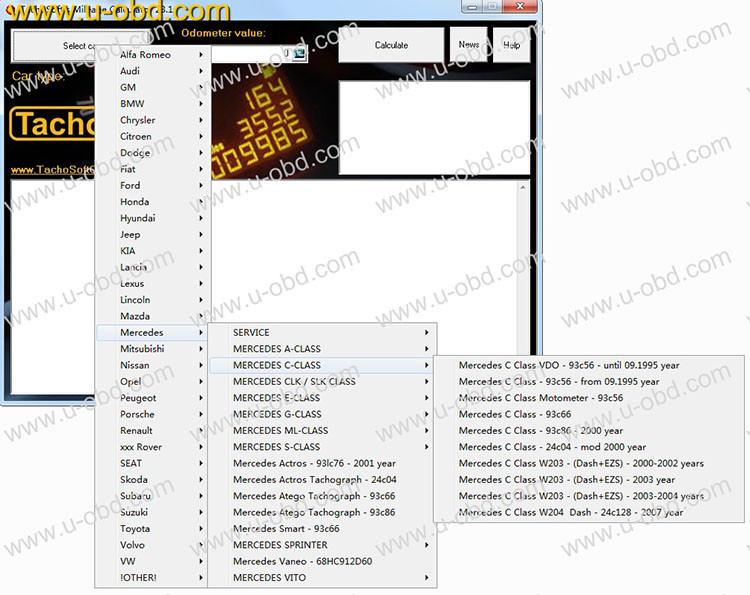Open the Nissan submenu
Screen dimensions: 750x595
tap(153, 365)
